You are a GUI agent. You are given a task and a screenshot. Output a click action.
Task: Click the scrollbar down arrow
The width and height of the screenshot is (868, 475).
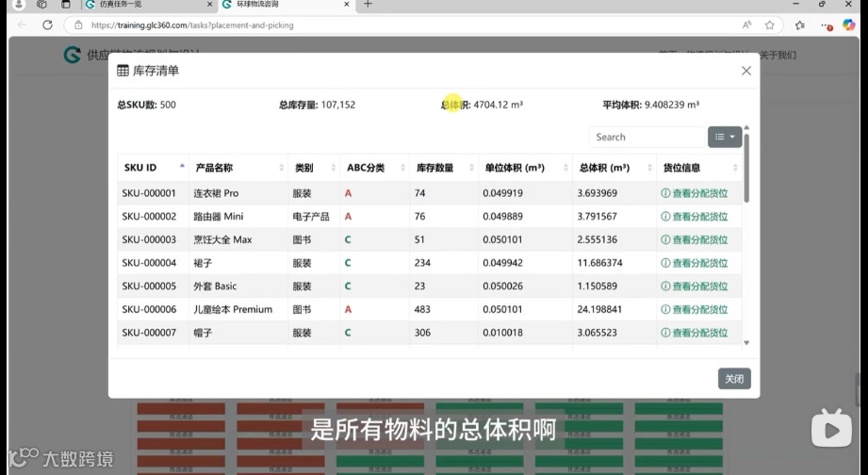pyautogui.click(x=746, y=343)
